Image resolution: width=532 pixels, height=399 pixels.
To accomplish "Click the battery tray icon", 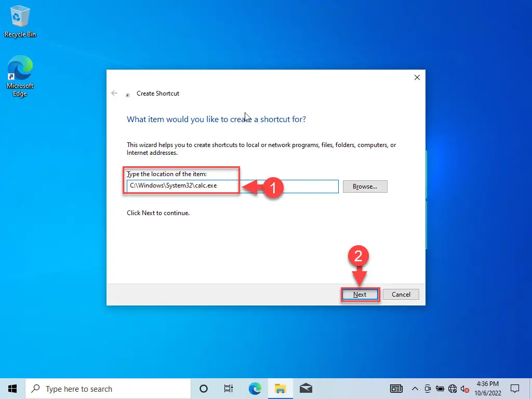I will [x=440, y=389].
